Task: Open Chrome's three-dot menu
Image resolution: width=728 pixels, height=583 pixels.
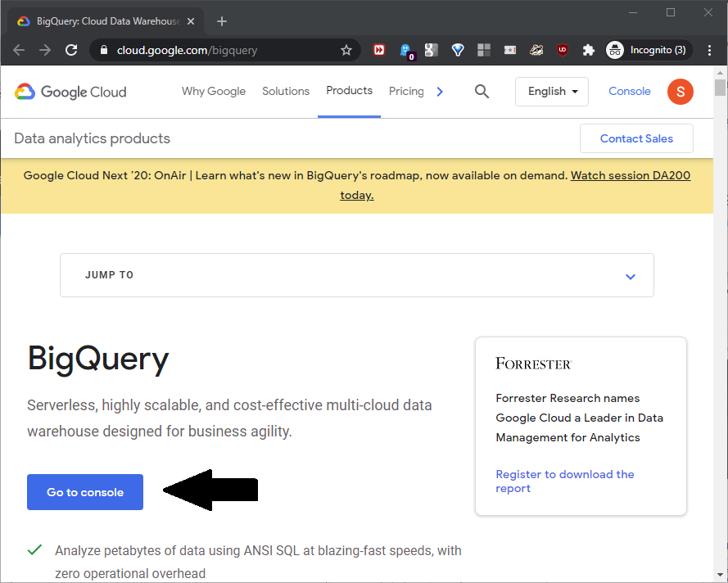Action: pos(709,50)
